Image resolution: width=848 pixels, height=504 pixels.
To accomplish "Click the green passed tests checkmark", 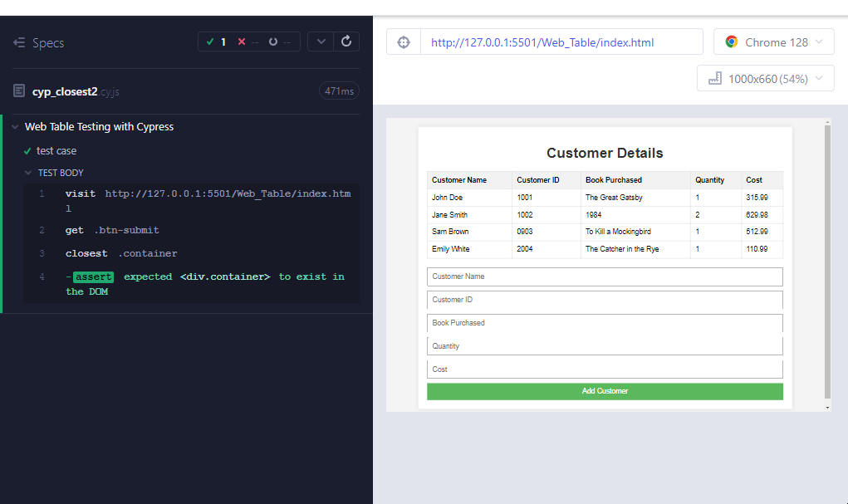I will 210,42.
